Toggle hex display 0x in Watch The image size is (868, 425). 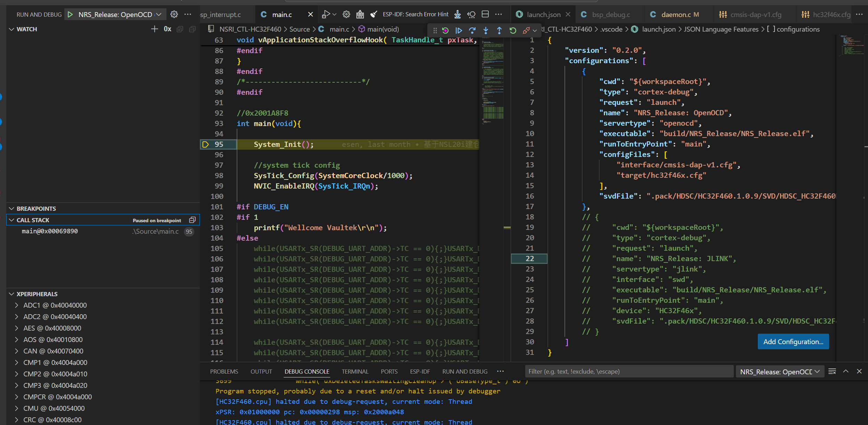coord(168,29)
